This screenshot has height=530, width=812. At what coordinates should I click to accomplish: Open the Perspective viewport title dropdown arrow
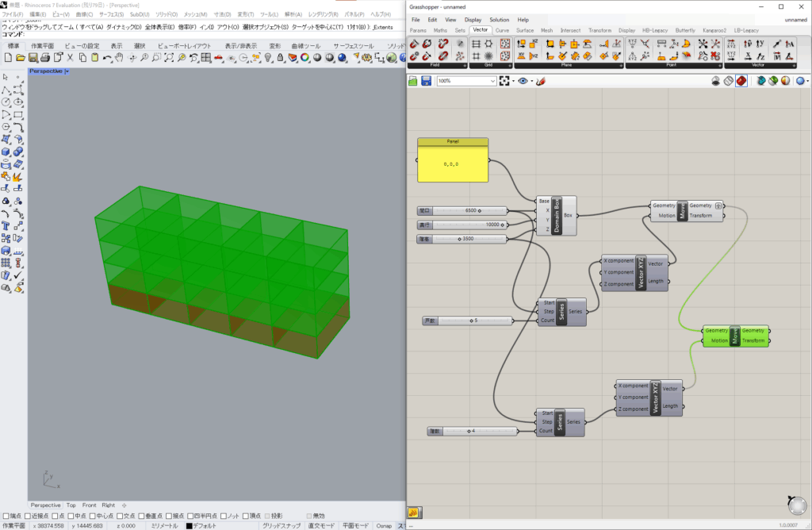[67, 71]
